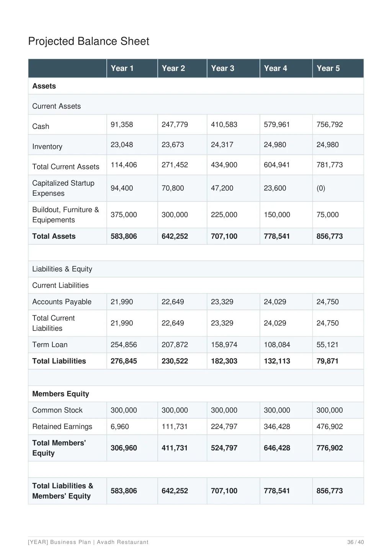Click the Year 3 Common Stock value 300,000
Screen dimensions: 392x555
pyautogui.click(x=224, y=410)
